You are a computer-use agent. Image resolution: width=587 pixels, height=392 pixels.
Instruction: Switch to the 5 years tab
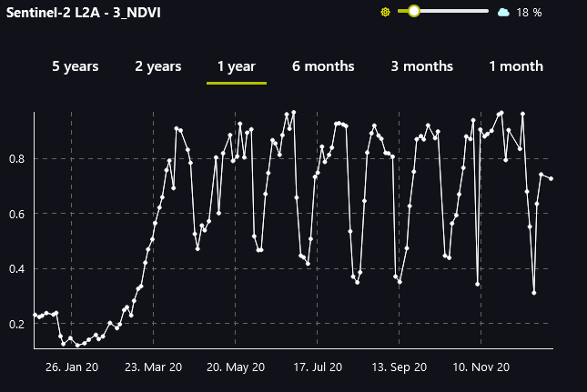[76, 66]
